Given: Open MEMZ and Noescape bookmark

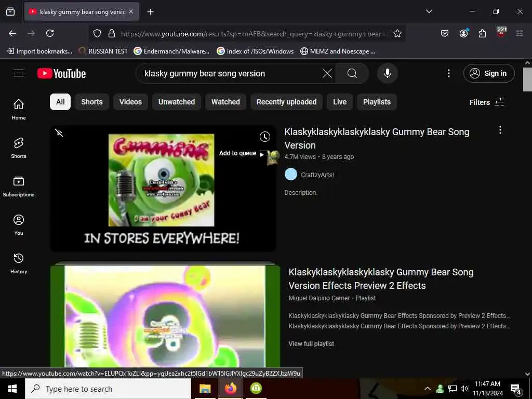Looking at the screenshot, I should [338, 51].
